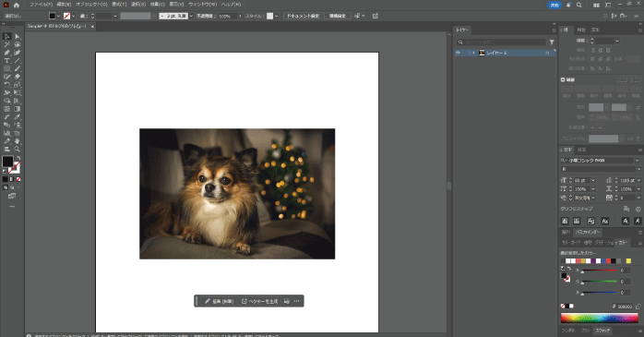
Task: Select the Pen tool
Action: (x=7, y=53)
